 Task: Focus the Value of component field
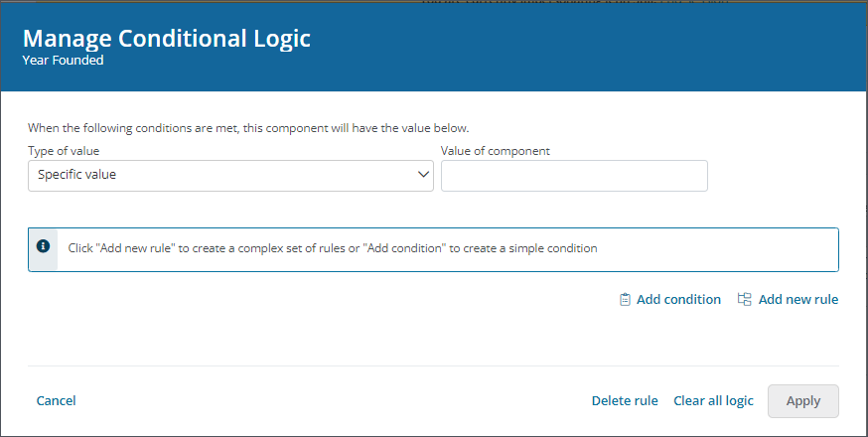(x=574, y=176)
